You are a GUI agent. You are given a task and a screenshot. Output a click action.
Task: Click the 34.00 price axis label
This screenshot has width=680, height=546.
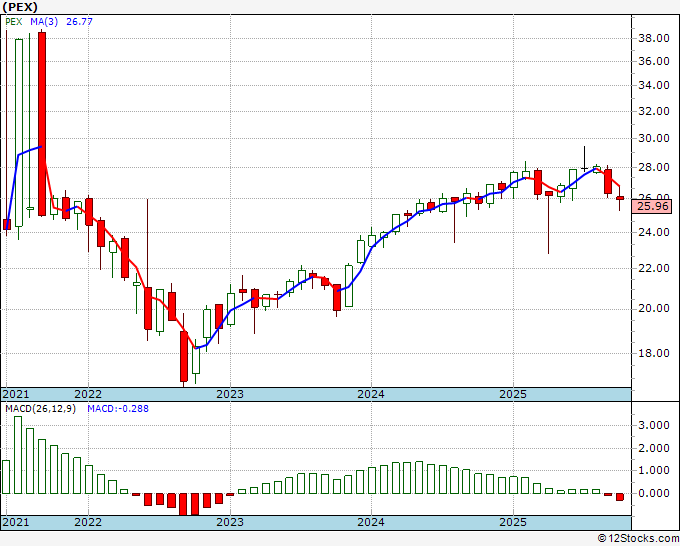click(x=654, y=85)
